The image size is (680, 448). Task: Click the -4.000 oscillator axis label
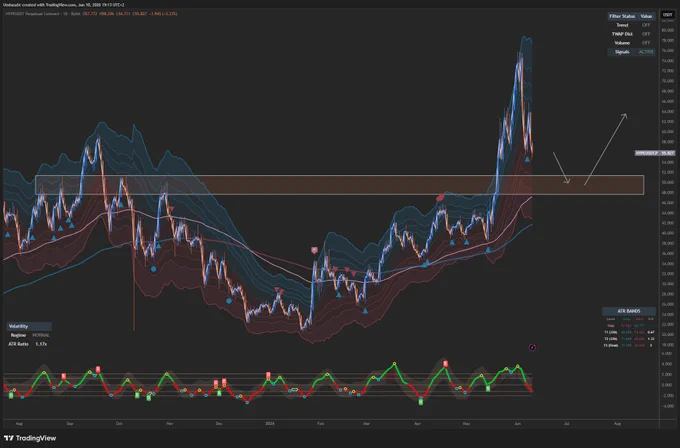click(x=667, y=406)
